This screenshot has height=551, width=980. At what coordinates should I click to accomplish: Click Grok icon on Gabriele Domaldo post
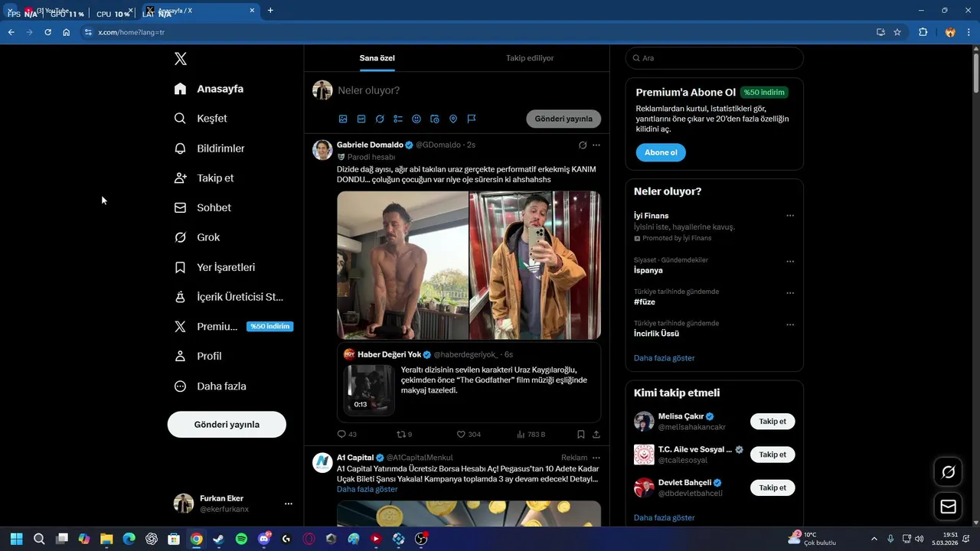pos(583,145)
